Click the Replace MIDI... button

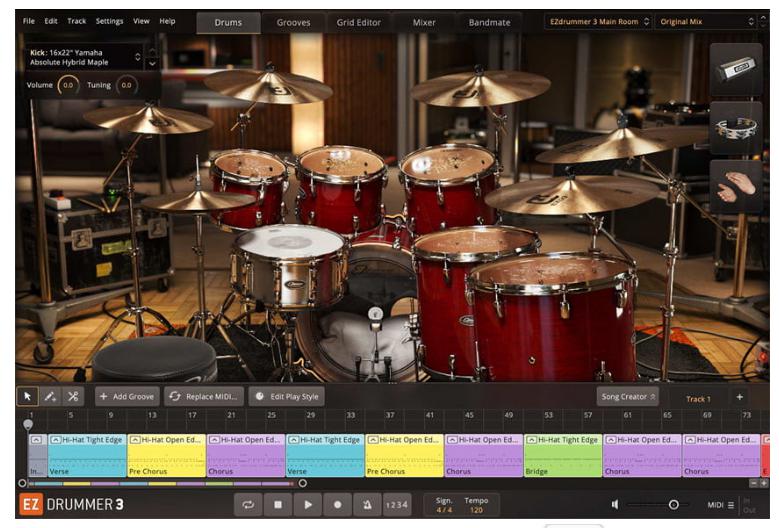point(204,396)
